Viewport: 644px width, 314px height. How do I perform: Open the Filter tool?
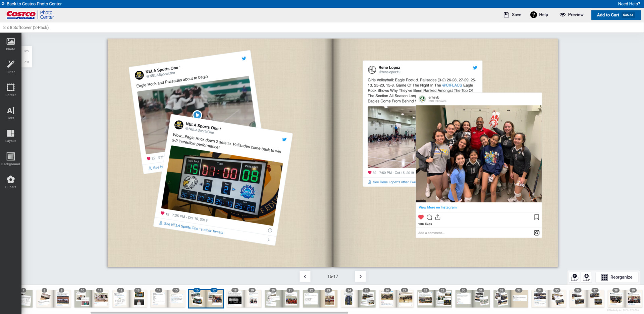click(11, 67)
